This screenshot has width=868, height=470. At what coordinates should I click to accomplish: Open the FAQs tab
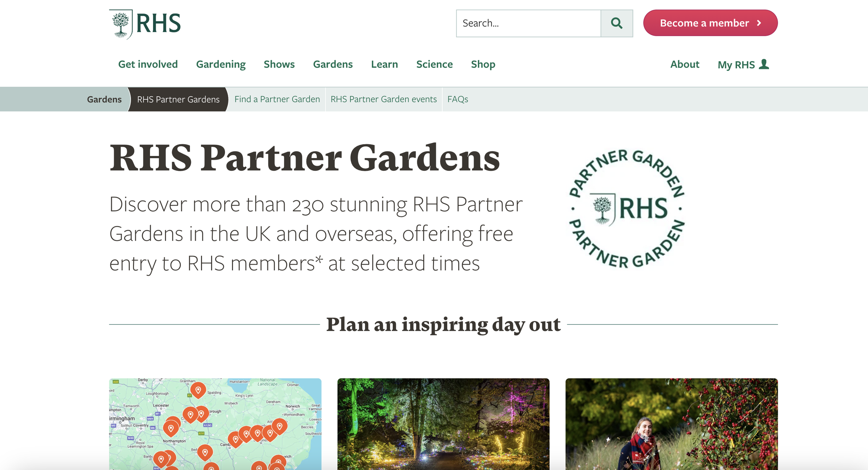click(x=458, y=99)
